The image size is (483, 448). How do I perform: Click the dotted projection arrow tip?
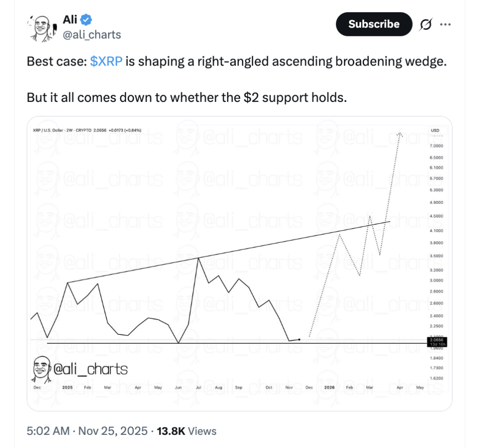400,134
